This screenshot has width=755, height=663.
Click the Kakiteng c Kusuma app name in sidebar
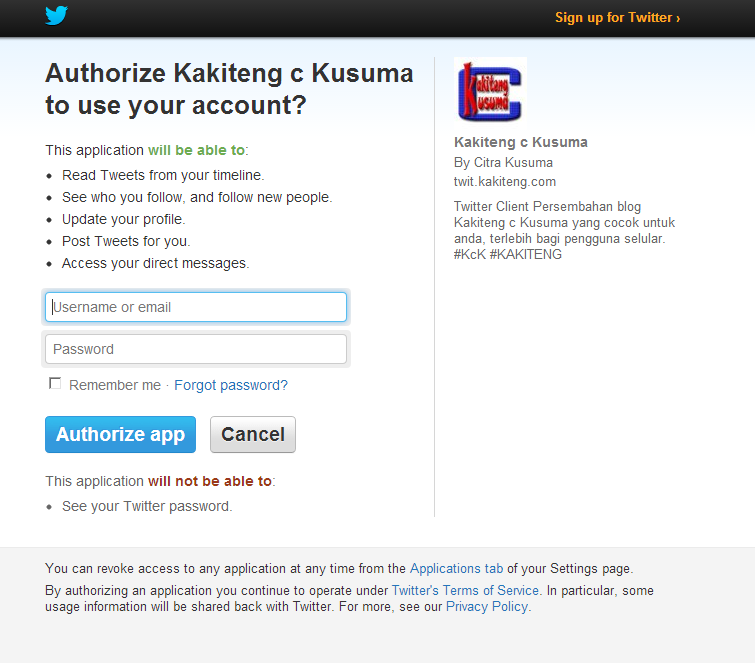point(521,142)
